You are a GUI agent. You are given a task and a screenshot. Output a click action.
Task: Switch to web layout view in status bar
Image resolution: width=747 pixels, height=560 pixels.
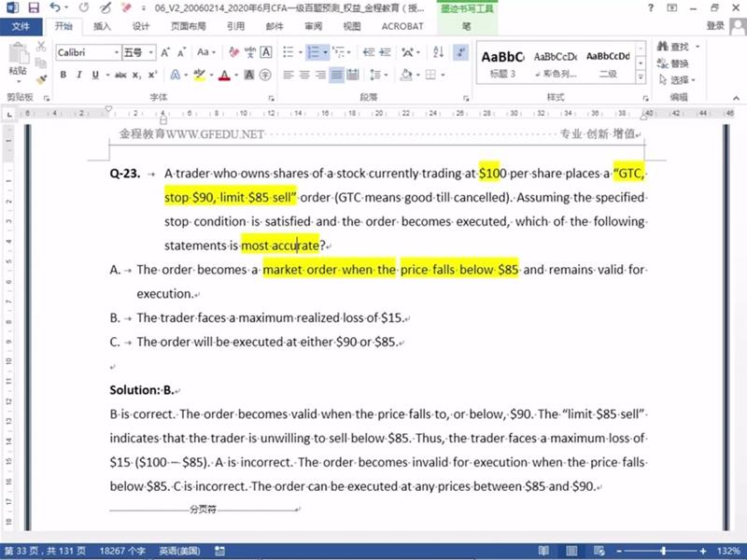point(599,551)
